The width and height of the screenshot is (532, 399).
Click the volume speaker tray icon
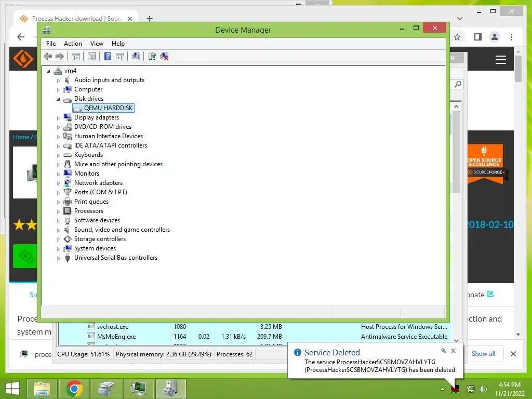[x=483, y=389]
